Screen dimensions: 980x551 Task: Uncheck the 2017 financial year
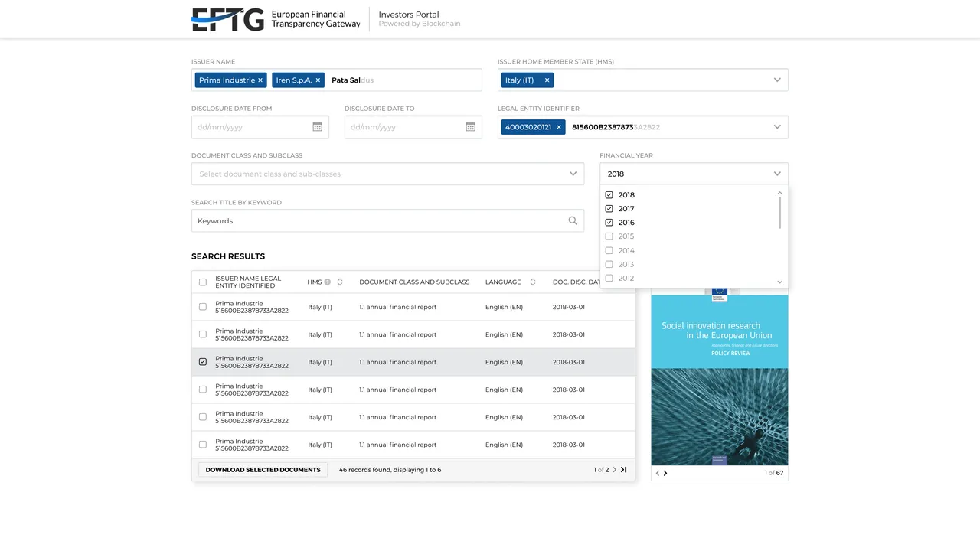609,209
